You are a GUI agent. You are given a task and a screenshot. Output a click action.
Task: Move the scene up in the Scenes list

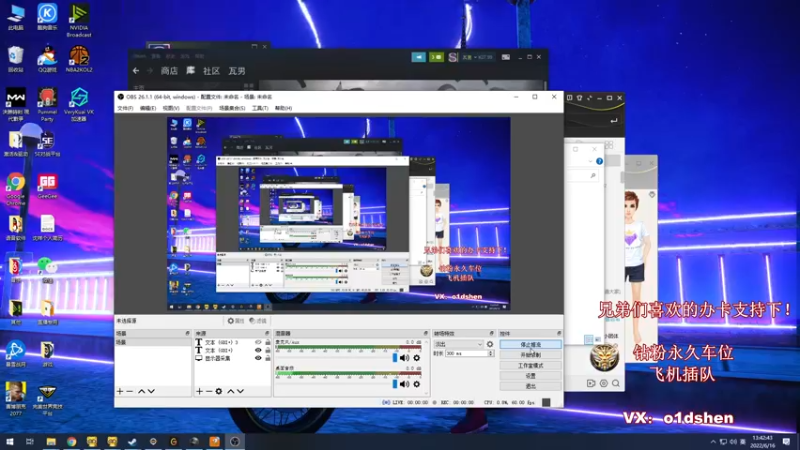141,391
